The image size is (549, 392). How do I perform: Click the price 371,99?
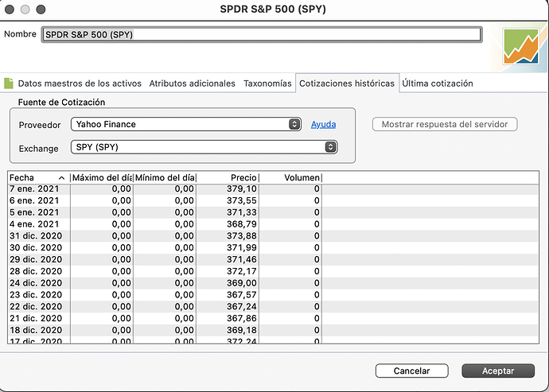[242, 248]
